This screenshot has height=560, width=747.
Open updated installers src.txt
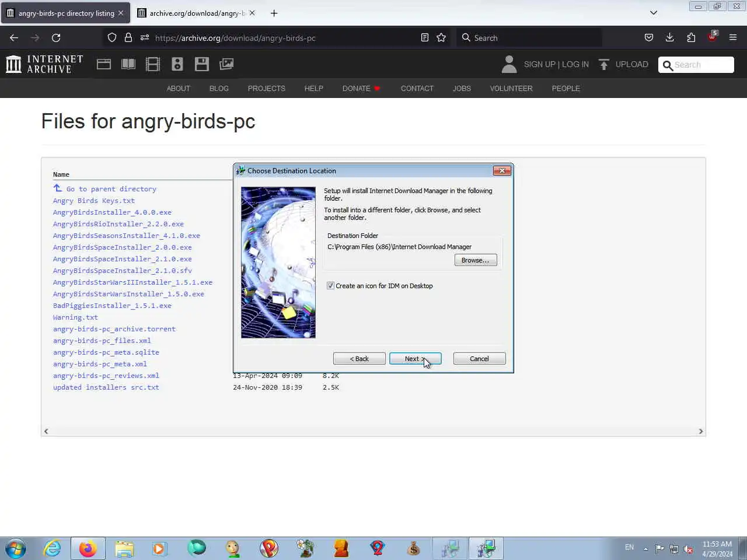[106, 387]
